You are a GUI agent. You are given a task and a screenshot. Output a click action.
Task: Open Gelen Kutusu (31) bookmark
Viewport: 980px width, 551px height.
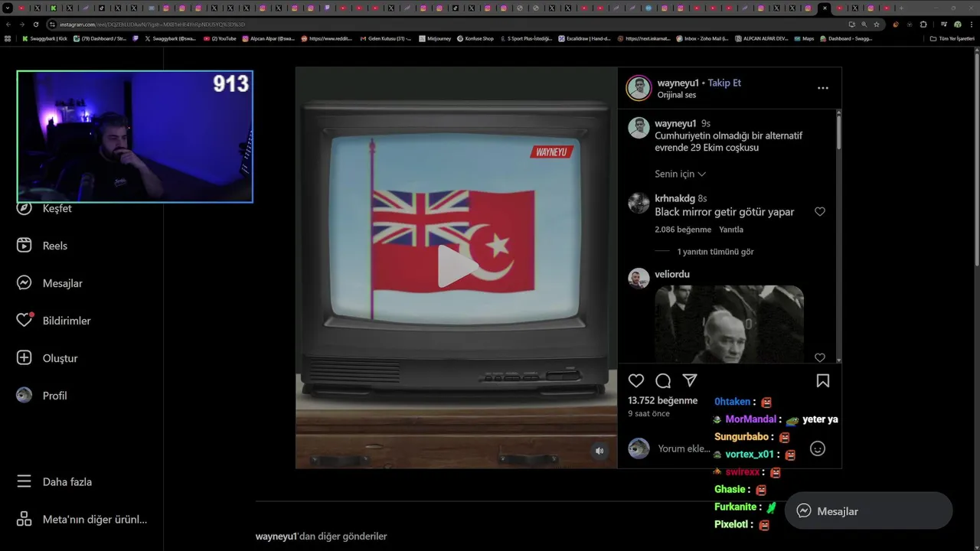click(x=386, y=38)
